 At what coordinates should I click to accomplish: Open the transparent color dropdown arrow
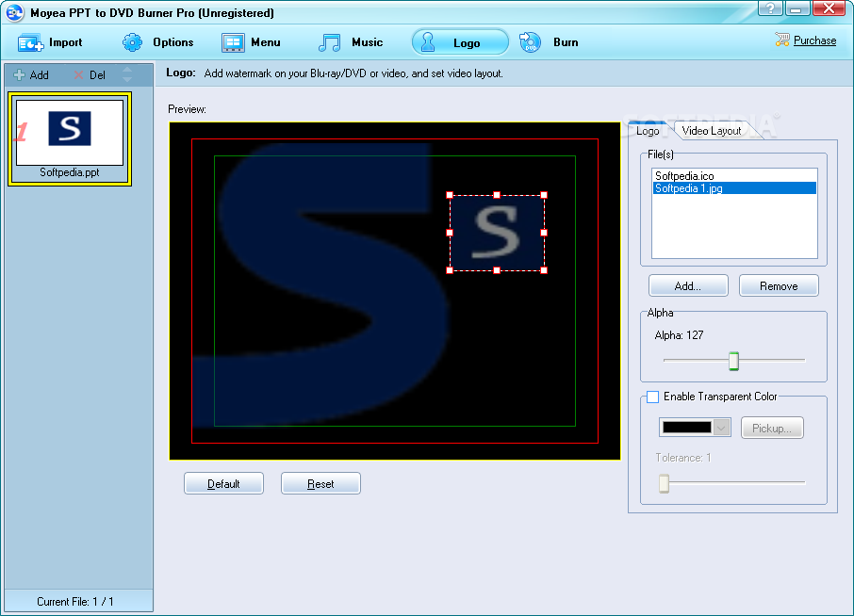point(722,428)
